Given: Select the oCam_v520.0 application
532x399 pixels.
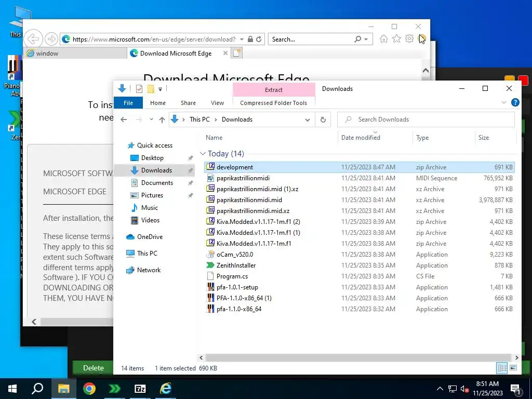Looking at the screenshot, I should point(360,255).
